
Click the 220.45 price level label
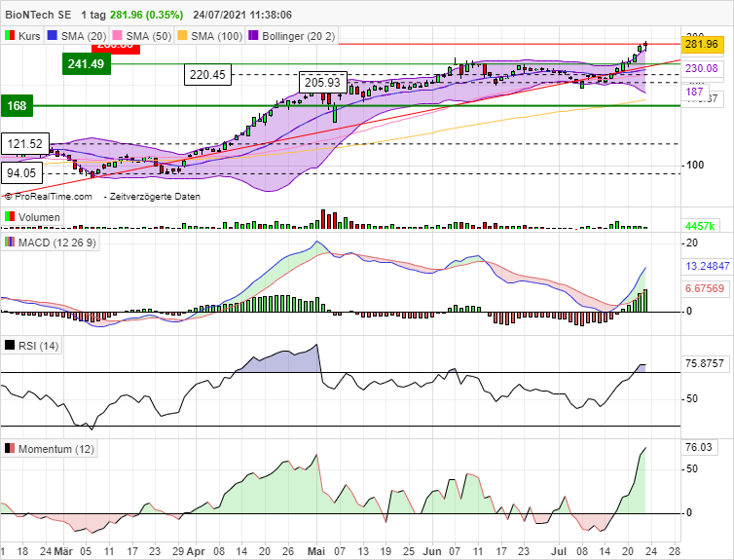[207, 75]
